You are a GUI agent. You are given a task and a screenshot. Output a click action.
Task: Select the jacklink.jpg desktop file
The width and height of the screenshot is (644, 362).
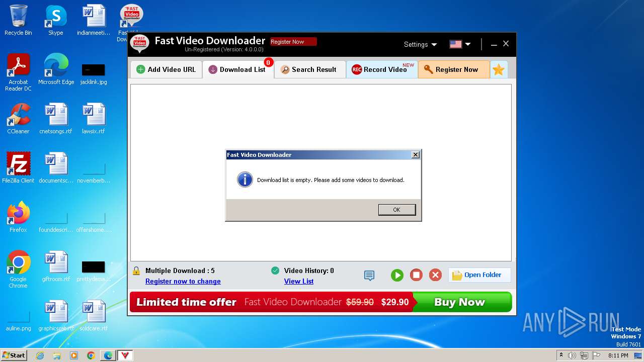click(94, 74)
